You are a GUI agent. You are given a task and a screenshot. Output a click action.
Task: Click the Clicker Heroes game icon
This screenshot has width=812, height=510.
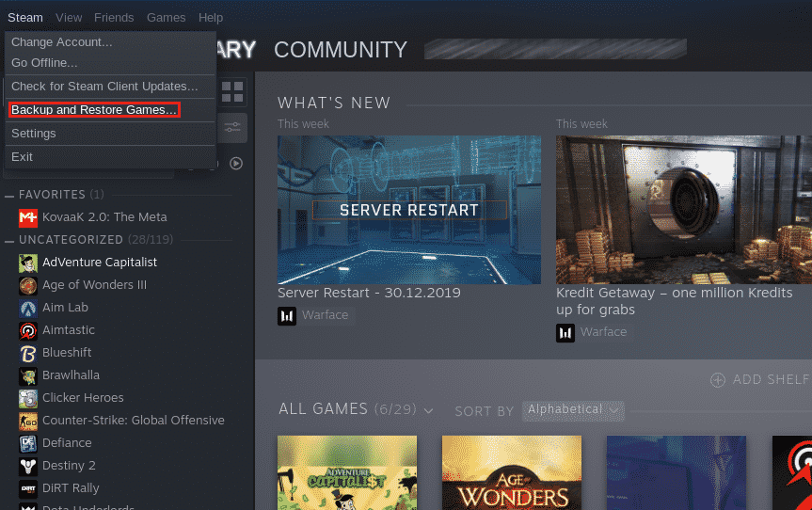(x=28, y=399)
